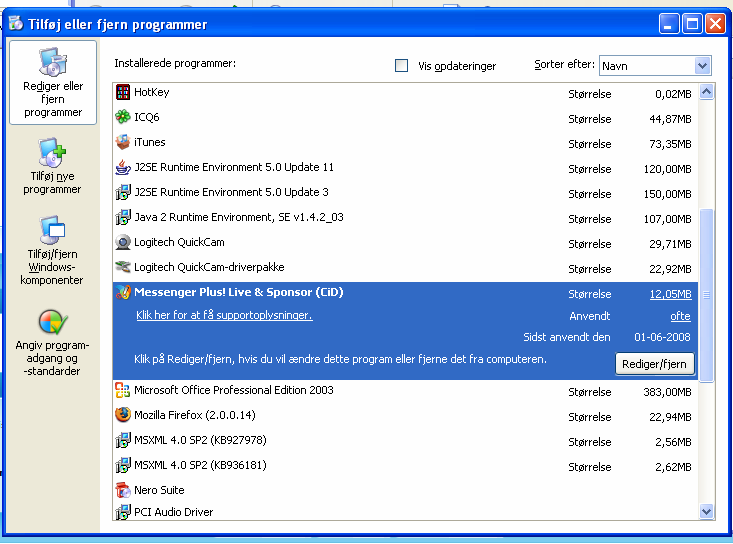Select the 'iTunes' program entry
This screenshot has height=544, width=733.
click(x=150, y=142)
